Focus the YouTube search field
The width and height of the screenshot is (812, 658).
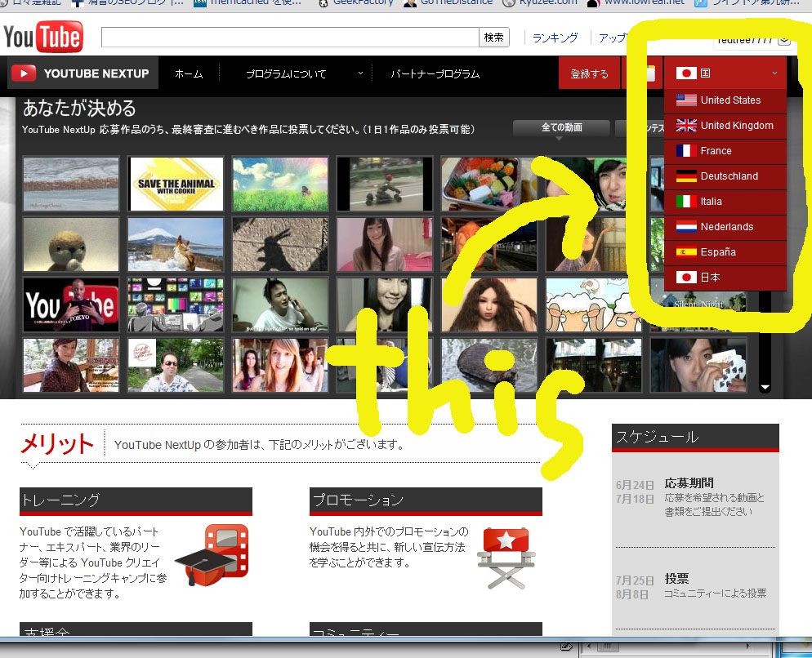(290, 38)
